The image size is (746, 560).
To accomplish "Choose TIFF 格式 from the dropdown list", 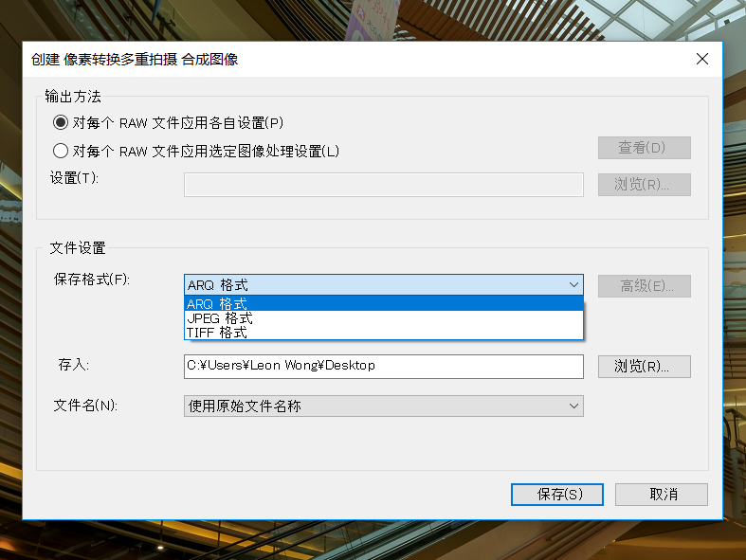I will 384,332.
